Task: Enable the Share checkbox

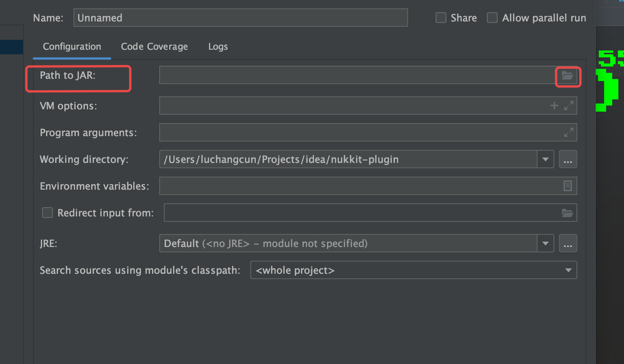Action: [x=441, y=18]
